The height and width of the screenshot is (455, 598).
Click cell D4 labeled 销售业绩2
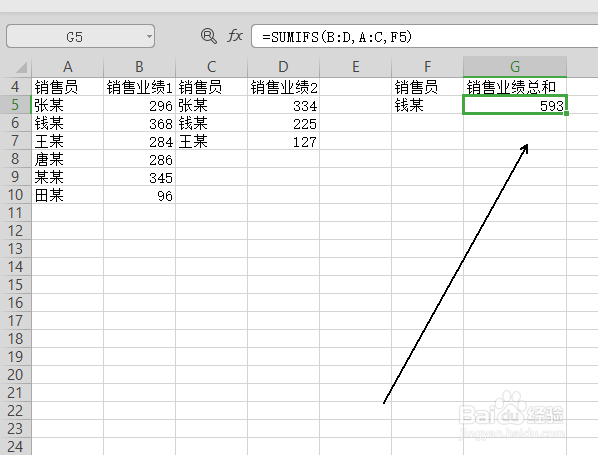click(283, 87)
